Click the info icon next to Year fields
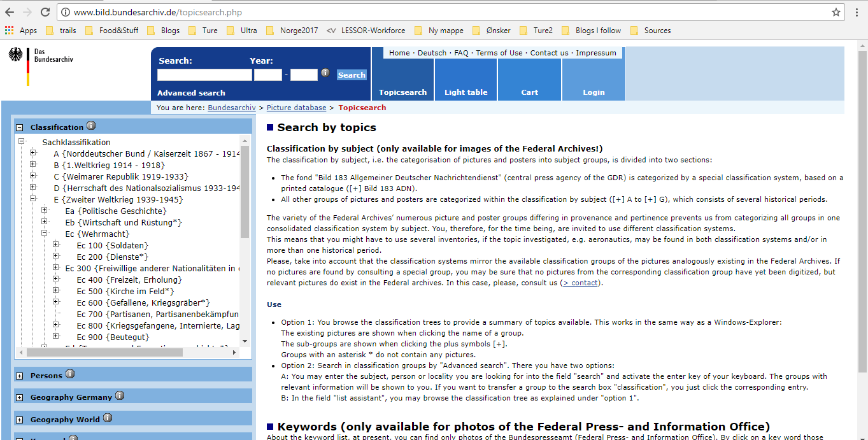The image size is (868, 440). point(325,73)
